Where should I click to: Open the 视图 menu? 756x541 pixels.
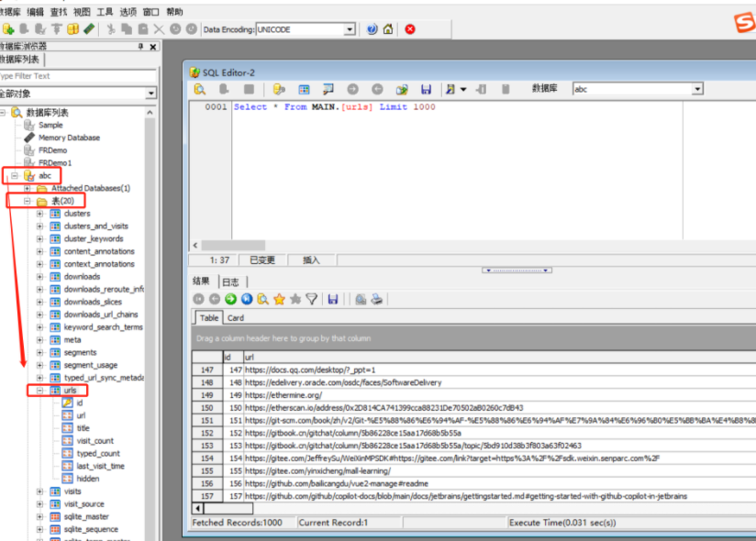tap(82, 12)
